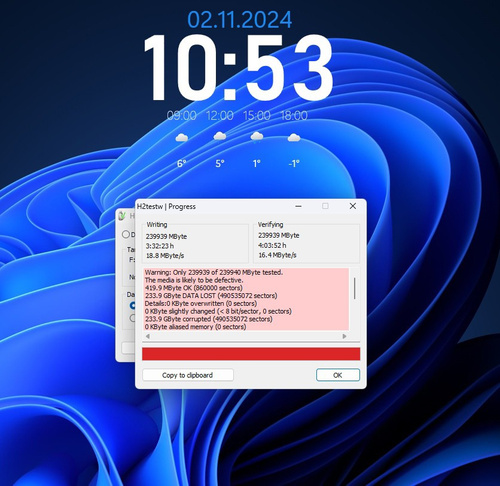Click the Verifying speed '16.4 MByte/s'
The image size is (500, 486).
(277, 255)
